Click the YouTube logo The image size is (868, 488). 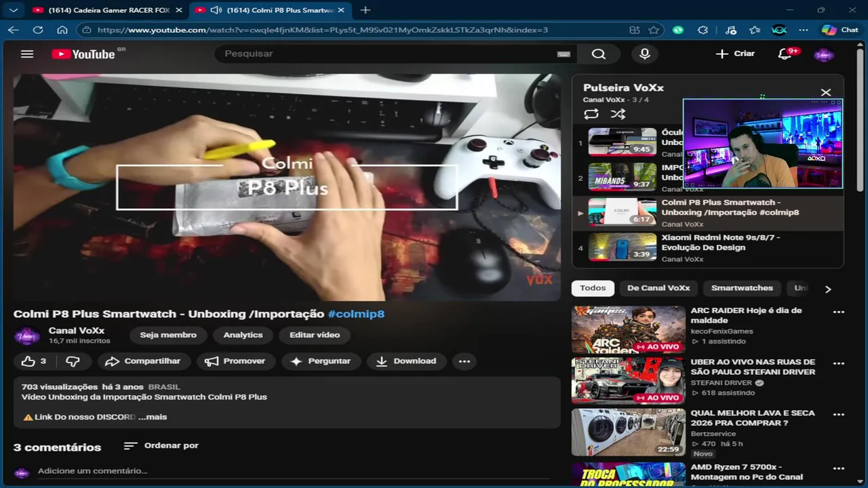[x=83, y=54]
